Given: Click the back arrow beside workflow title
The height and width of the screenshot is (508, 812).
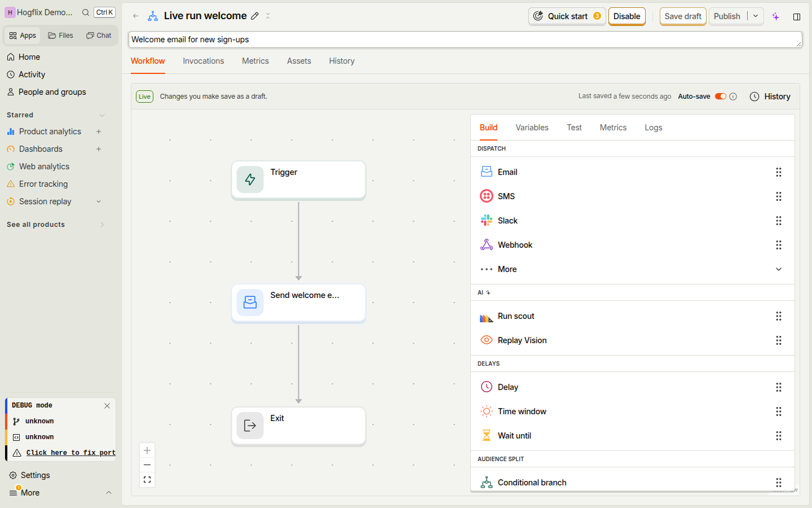Looking at the screenshot, I should [x=136, y=16].
